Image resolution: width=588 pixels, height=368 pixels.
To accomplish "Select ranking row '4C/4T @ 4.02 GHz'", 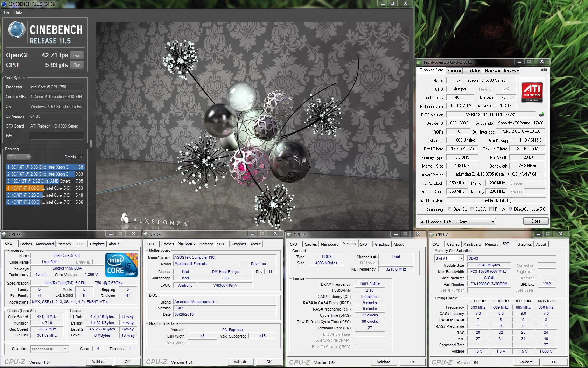I will point(45,188).
